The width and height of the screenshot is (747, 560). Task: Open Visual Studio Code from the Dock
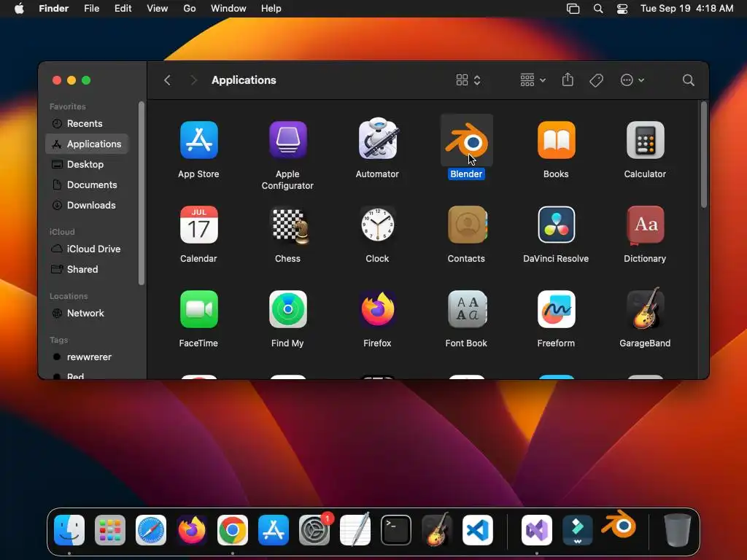tap(477, 530)
